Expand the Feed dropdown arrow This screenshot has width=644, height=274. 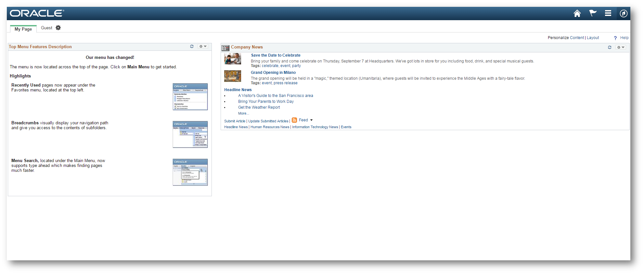[311, 120]
